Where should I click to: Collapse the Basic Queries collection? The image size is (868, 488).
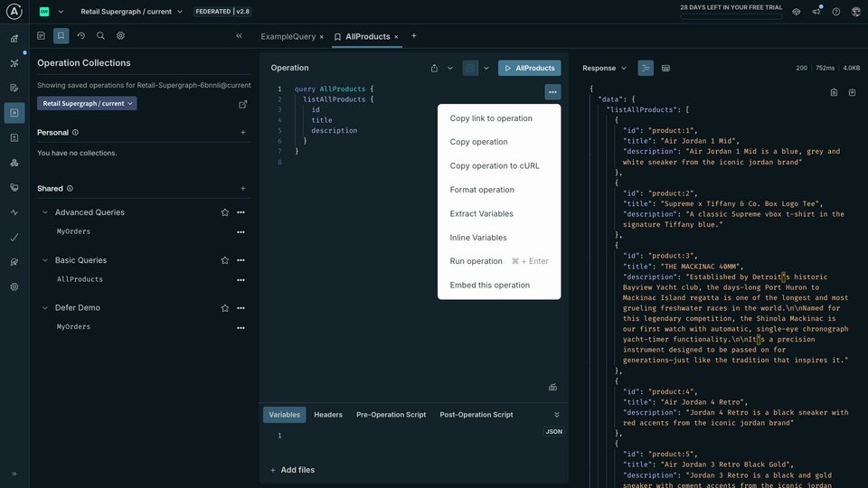coord(45,260)
